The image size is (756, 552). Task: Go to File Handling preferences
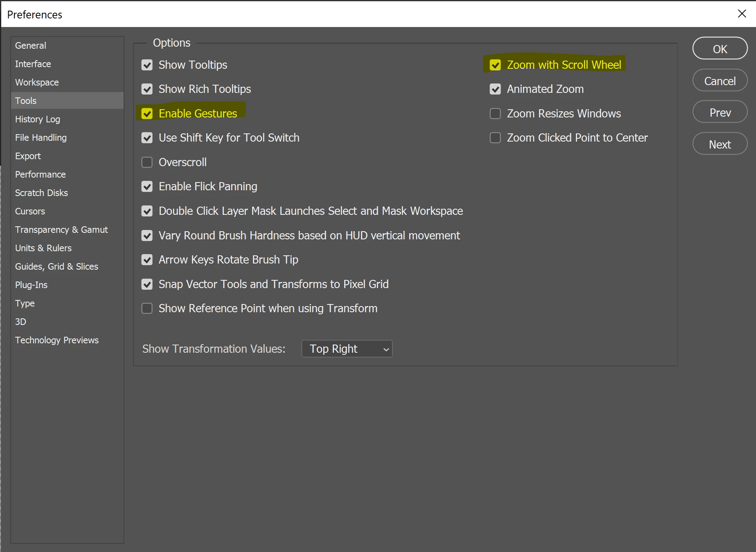click(67, 137)
